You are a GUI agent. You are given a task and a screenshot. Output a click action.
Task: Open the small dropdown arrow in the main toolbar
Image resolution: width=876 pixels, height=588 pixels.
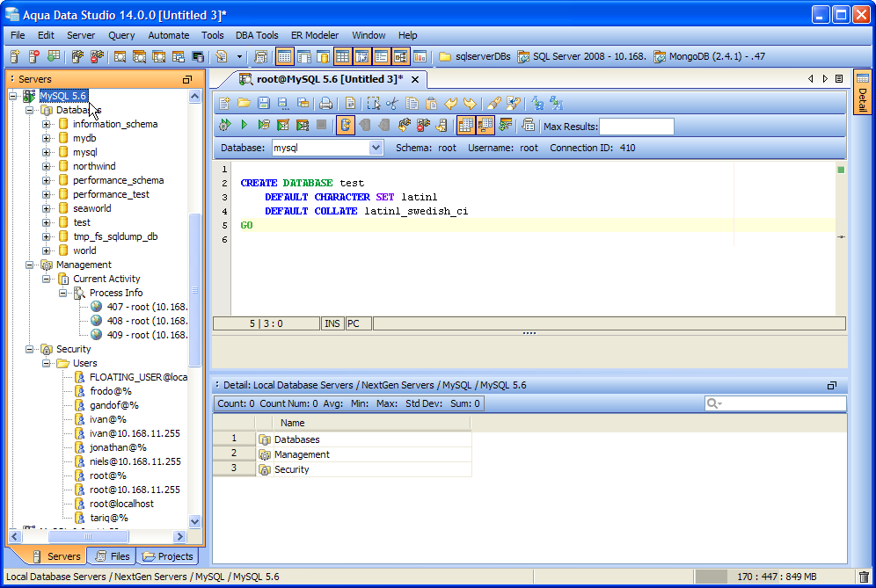point(240,56)
